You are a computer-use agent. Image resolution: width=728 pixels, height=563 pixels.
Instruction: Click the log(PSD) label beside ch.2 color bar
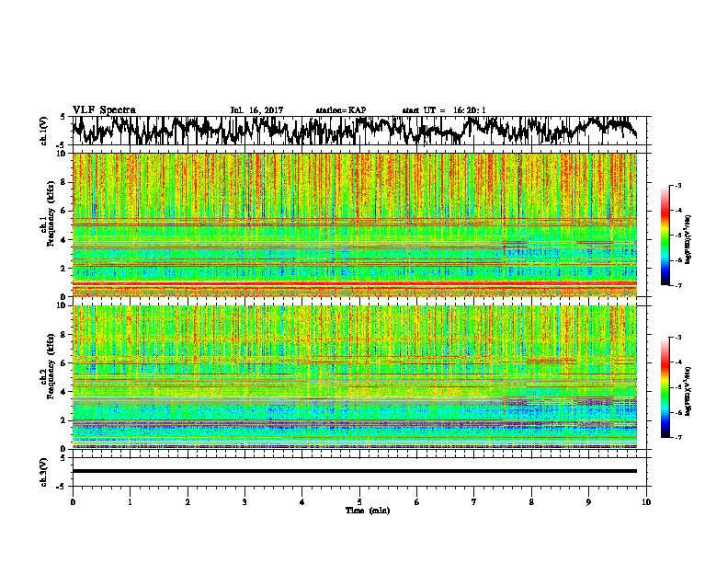coord(688,391)
